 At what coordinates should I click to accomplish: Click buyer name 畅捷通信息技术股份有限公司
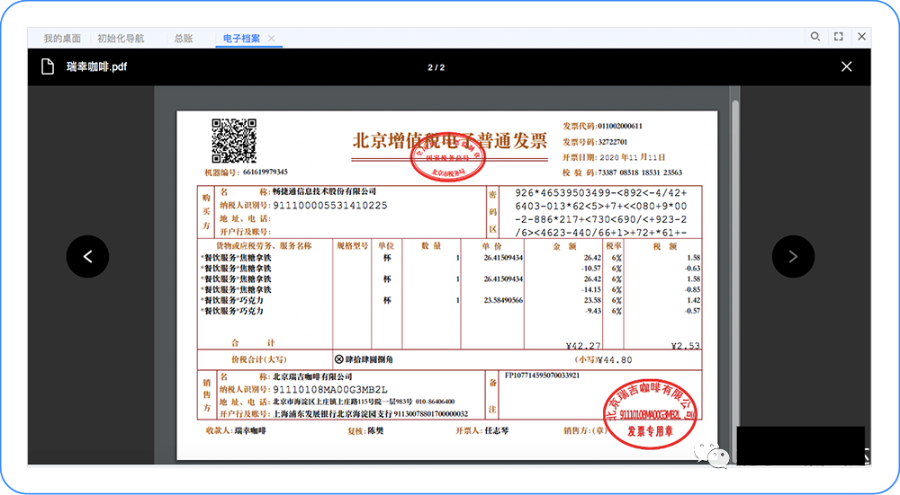[x=324, y=191]
